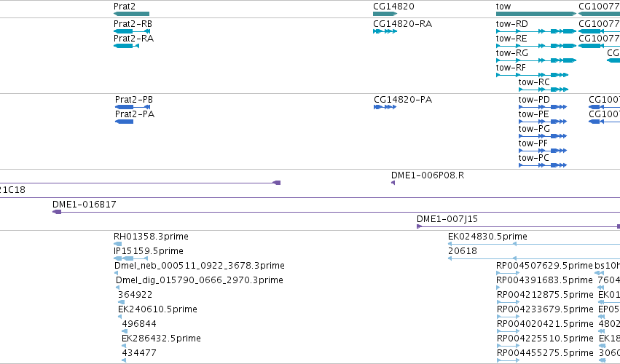This screenshot has height=364, width=620.
Task: Select the tow-PD protein label
Action: click(534, 100)
